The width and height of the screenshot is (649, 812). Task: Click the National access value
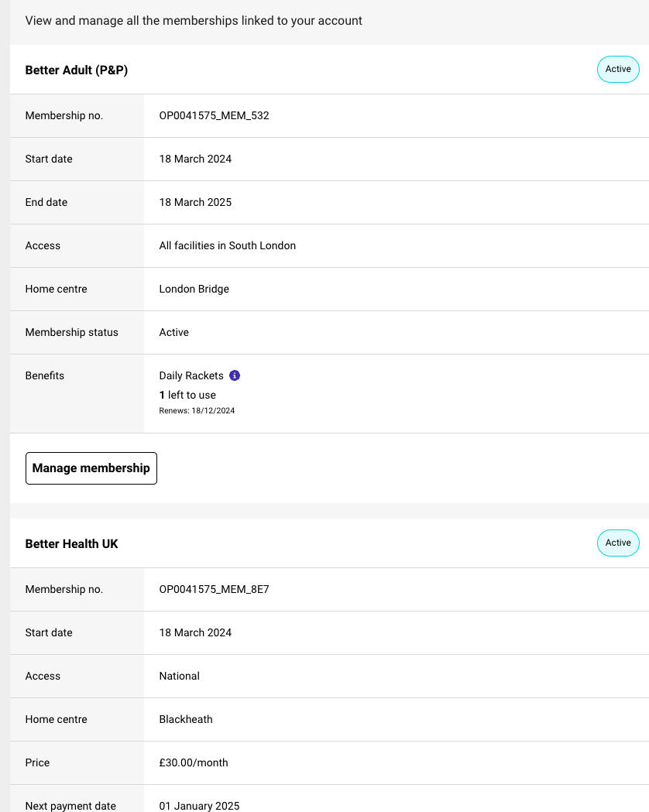179,676
